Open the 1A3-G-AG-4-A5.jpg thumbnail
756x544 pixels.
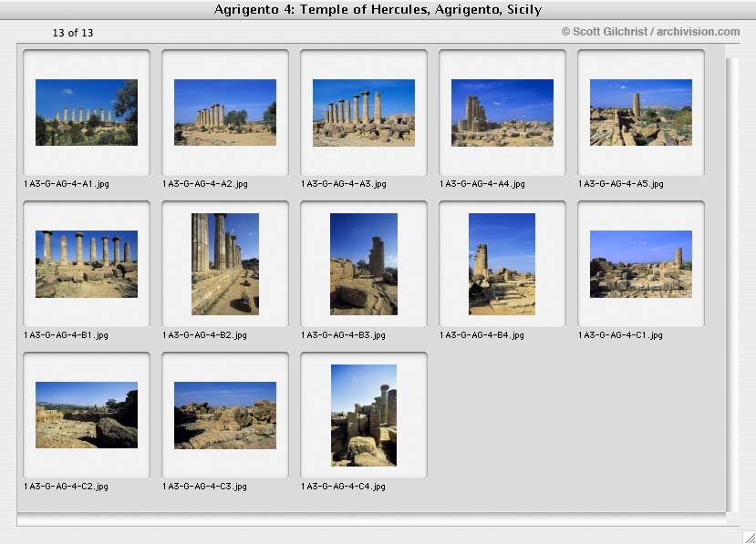pos(641,112)
